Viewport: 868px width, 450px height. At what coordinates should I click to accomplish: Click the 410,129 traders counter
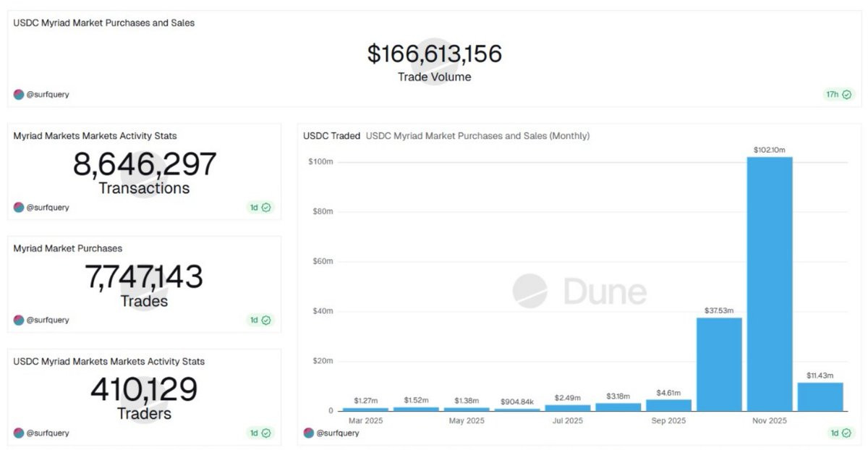point(144,389)
